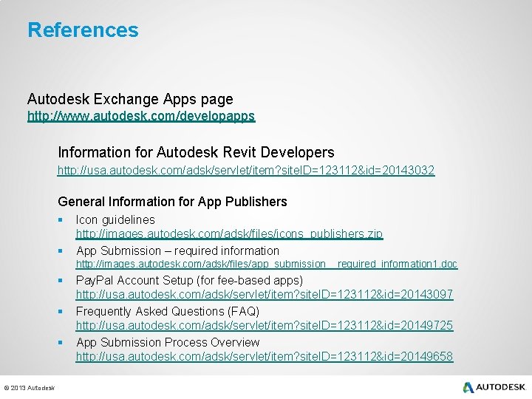Click the © 2013 Autodesk copyright text

[29, 388]
